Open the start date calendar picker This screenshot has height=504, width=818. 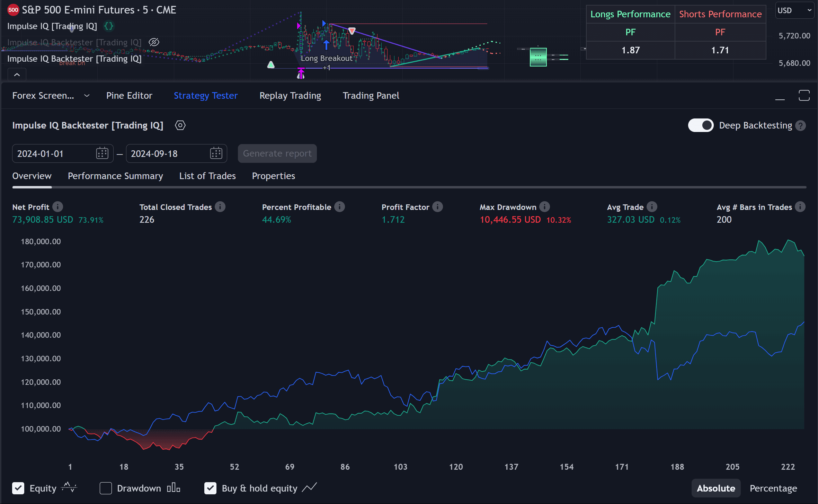[102, 153]
